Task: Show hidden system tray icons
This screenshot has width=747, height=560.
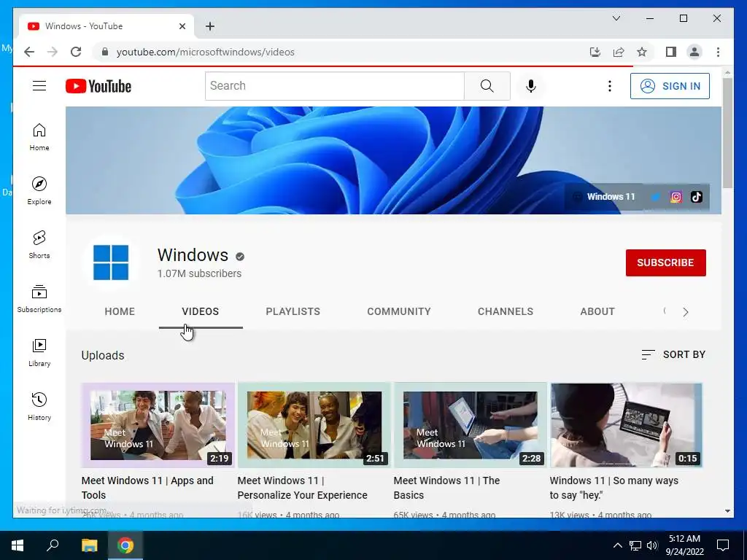Action: click(617, 545)
